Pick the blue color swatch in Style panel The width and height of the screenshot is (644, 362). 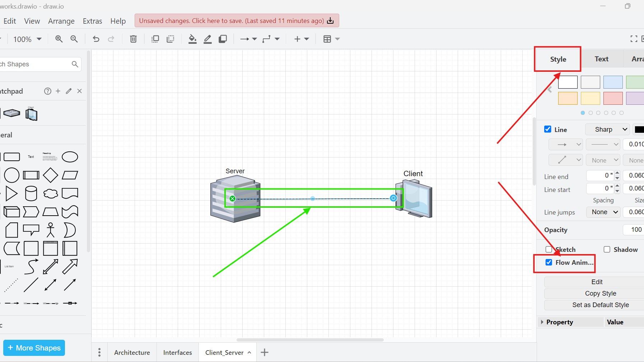[613, 82]
